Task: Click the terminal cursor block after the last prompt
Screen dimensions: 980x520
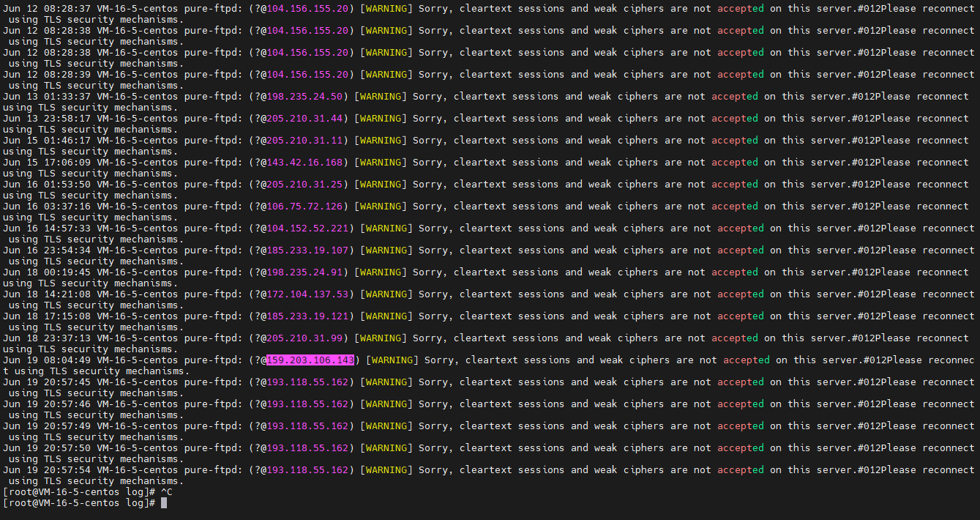Action: (164, 503)
